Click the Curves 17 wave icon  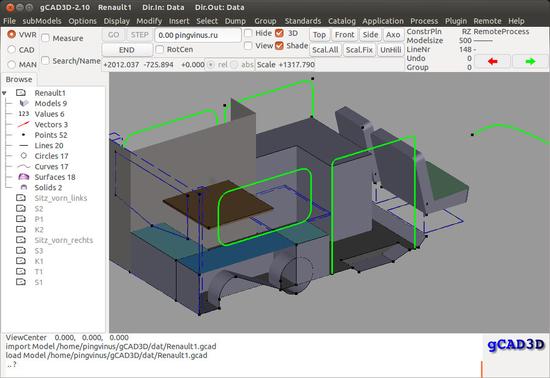point(24,166)
